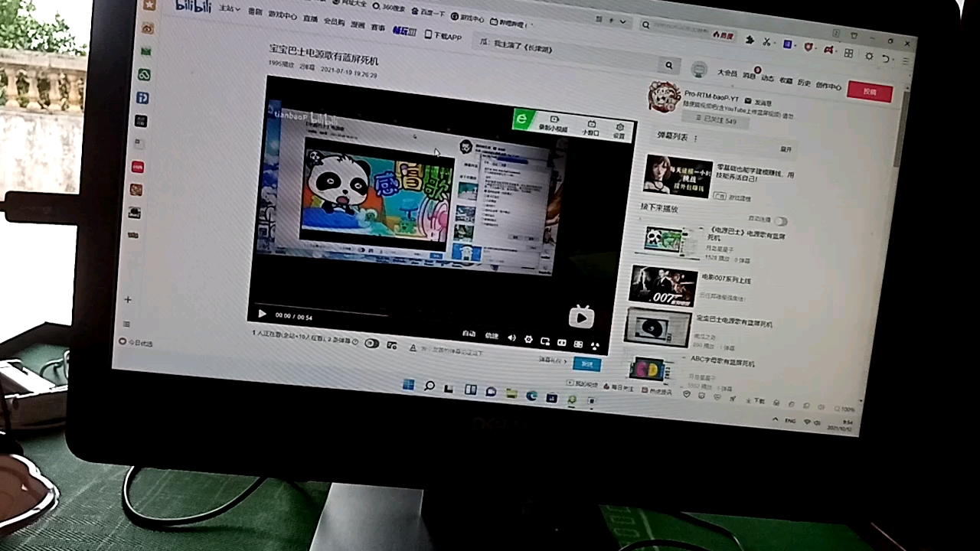Click the bilibili search magnifier icon
The height and width of the screenshot is (551, 980).
point(668,65)
